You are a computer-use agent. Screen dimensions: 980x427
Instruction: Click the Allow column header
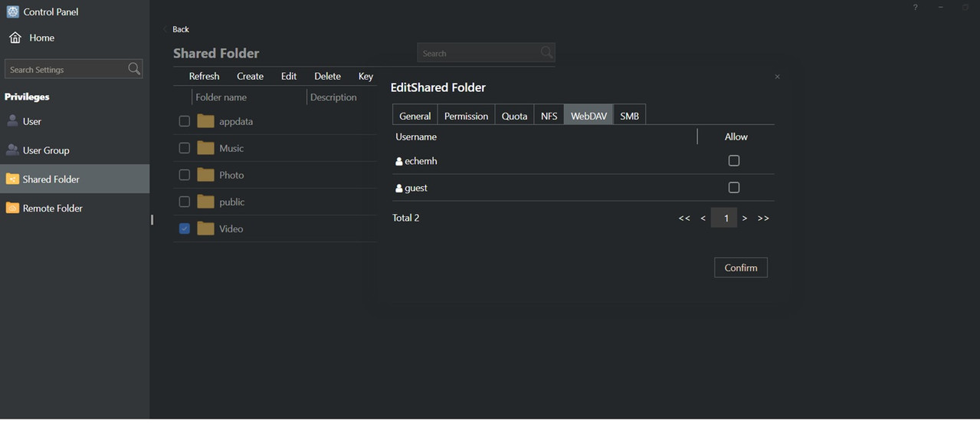click(736, 136)
